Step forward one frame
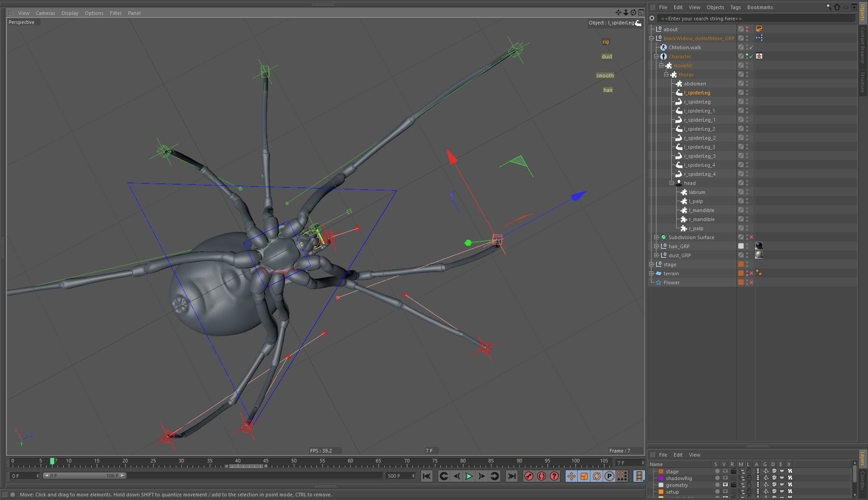 [481, 476]
